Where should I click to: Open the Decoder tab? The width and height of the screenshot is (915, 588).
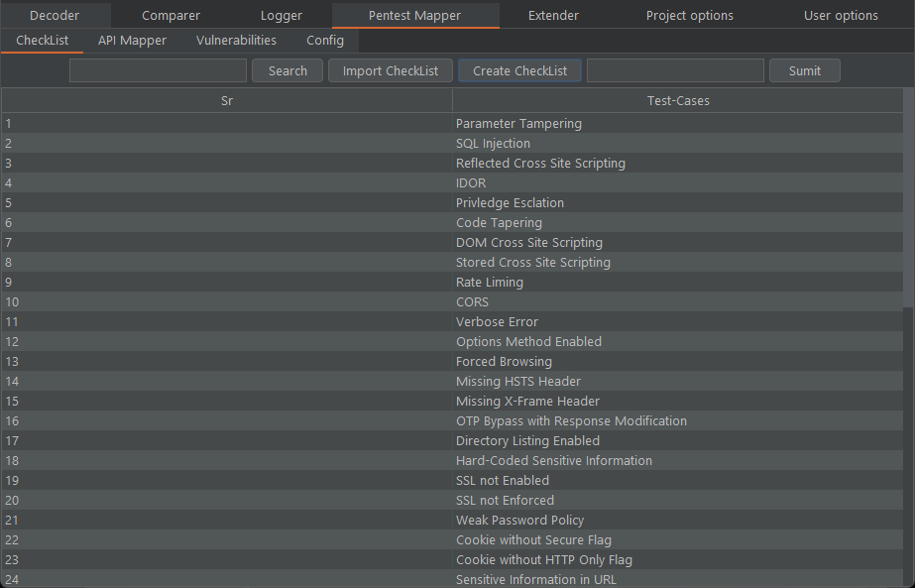[55, 15]
